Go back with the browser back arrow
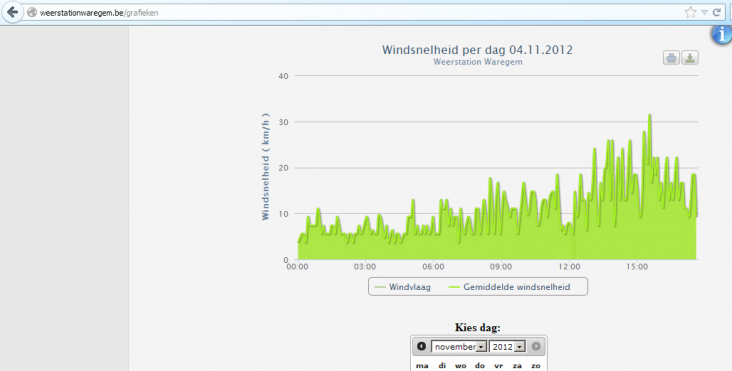Image resolution: width=732 pixels, height=371 pixels. pyautogui.click(x=12, y=12)
